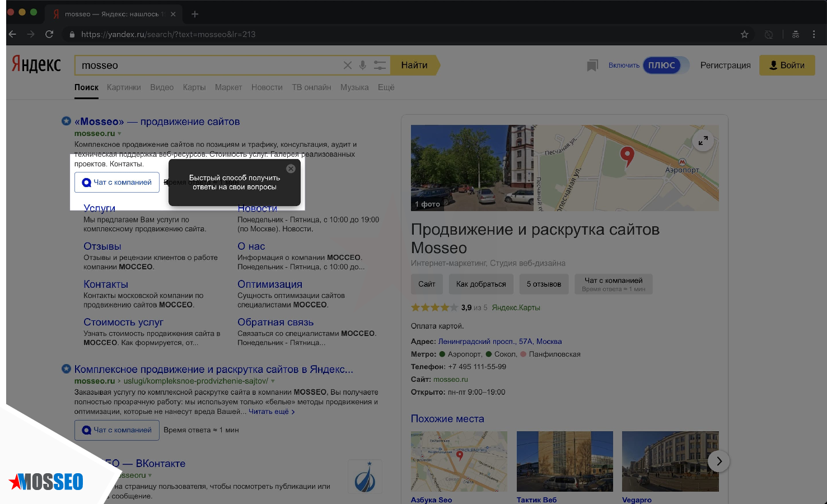Click the Yandex logo
Screen dimensions: 827x504
(x=36, y=65)
